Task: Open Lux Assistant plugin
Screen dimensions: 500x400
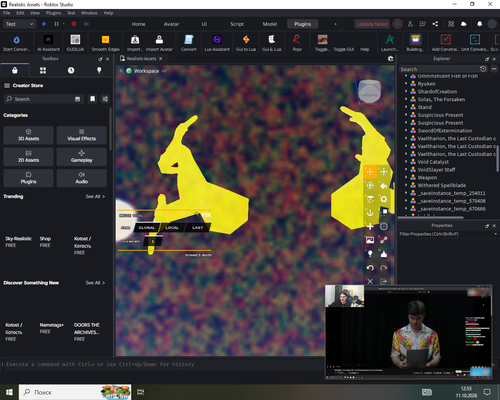Action: click(217, 43)
